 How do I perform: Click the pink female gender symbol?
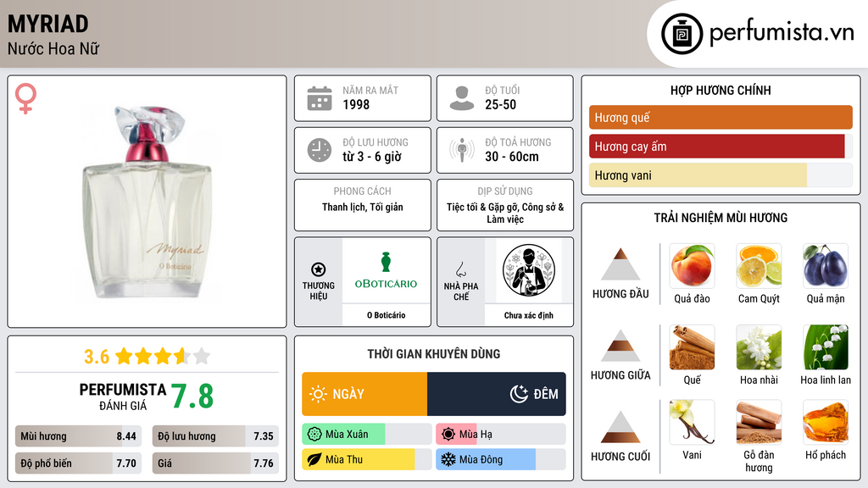[x=25, y=98]
